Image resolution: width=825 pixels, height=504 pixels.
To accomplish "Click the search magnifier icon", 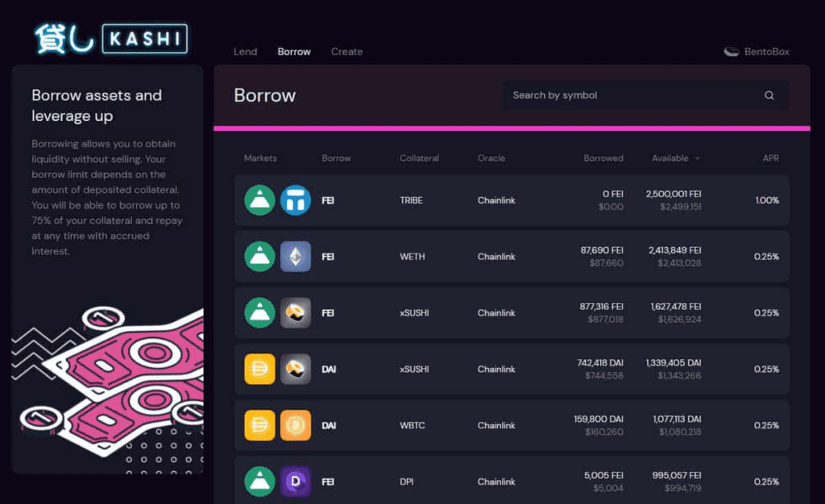I will pyautogui.click(x=769, y=95).
